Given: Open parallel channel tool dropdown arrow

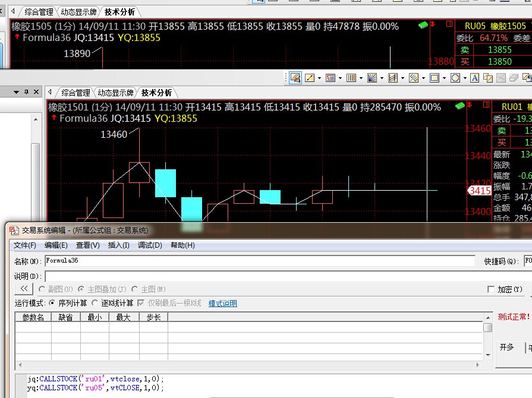Looking at the screenshot, I should coord(403,78).
